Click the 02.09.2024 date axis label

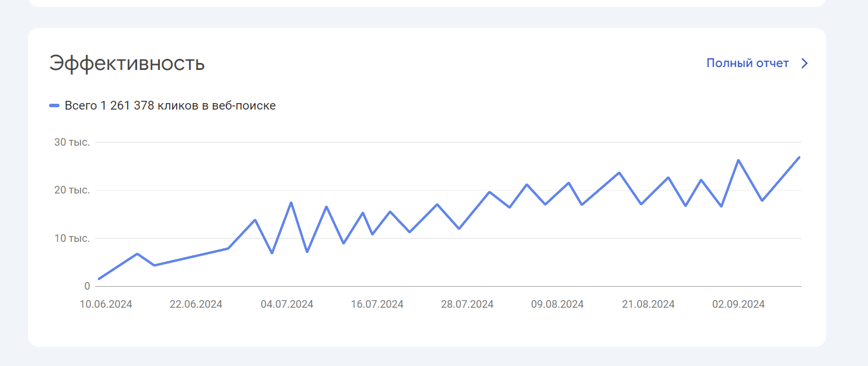tap(738, 304)
